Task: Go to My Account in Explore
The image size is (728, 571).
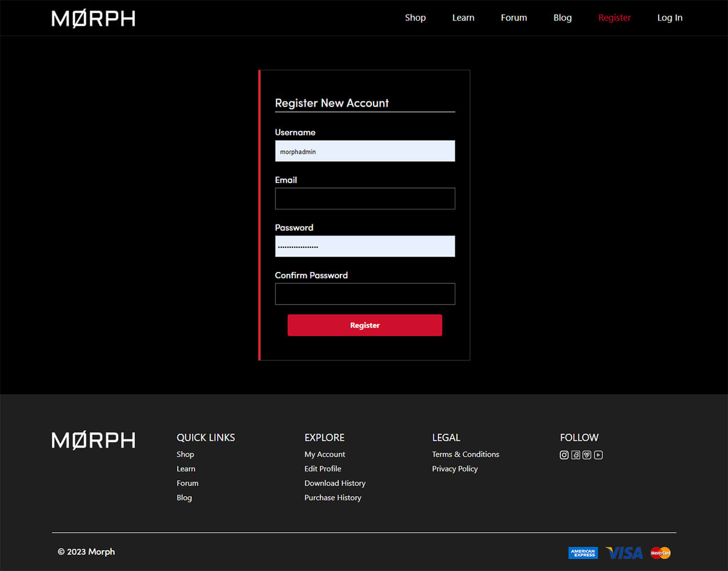Action: coord(325,454)
